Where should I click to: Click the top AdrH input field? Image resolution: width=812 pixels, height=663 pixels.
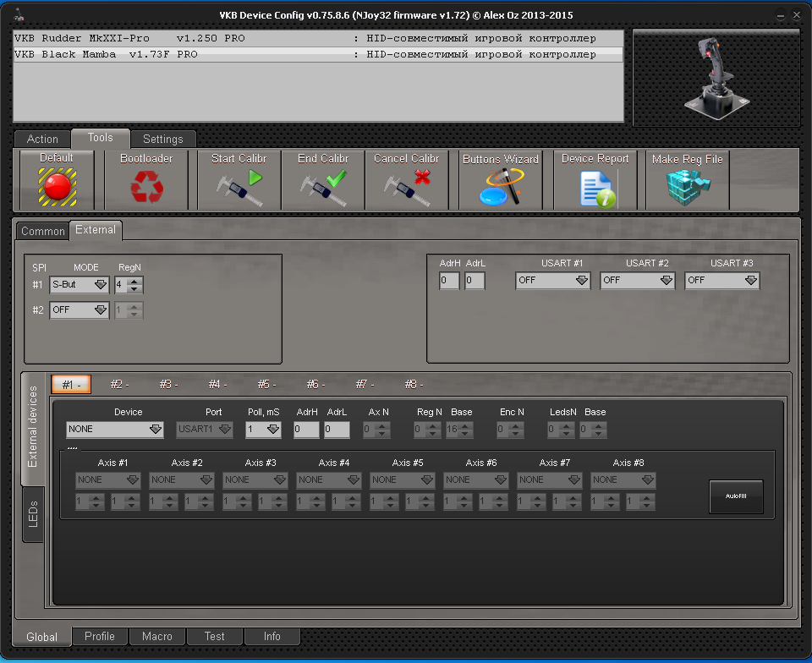[x=449, y=281]
